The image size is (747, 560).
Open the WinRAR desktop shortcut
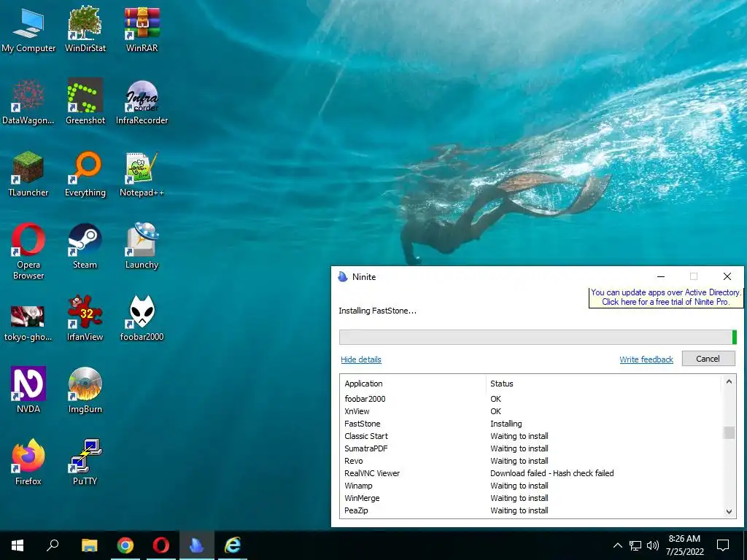point(142,29)
